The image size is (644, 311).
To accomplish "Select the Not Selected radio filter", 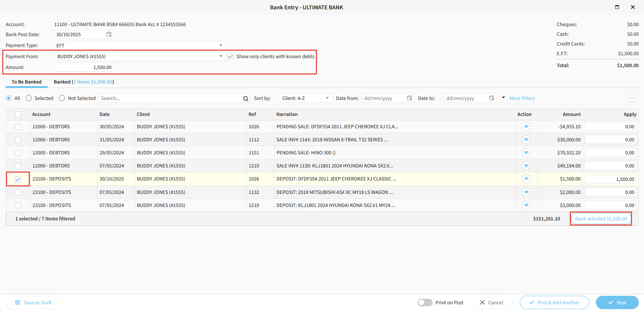I will click(x=62, y=98).
